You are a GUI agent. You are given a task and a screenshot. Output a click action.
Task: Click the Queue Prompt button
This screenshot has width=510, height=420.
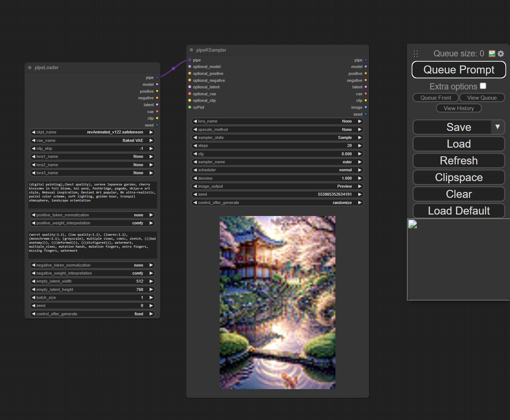pyautogui.click(x=458, y=69)
